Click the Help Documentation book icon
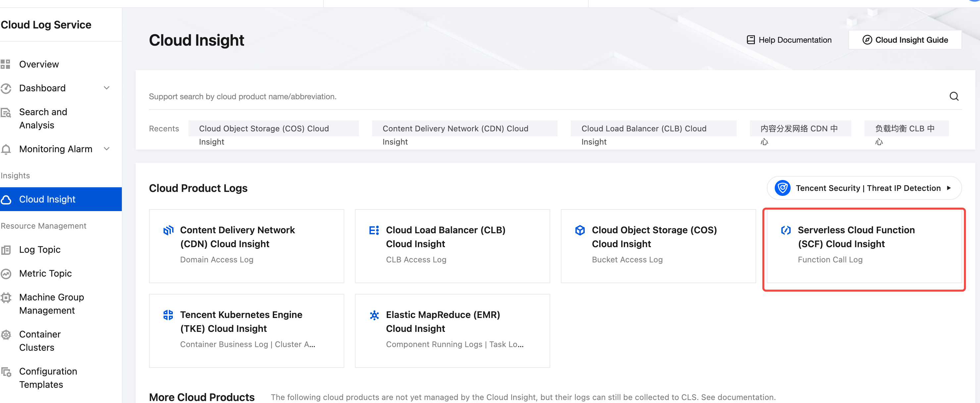The image size is (980, 403). [750, 40]
